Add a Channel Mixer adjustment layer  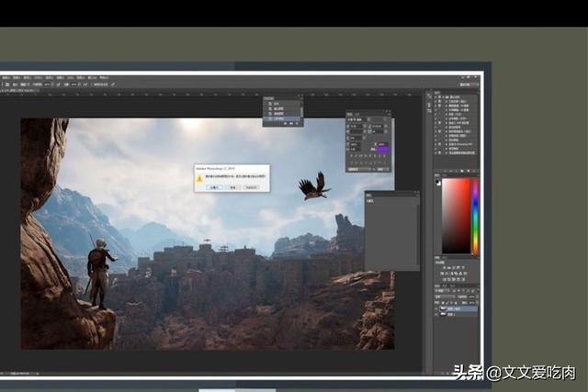pos(461,274)
